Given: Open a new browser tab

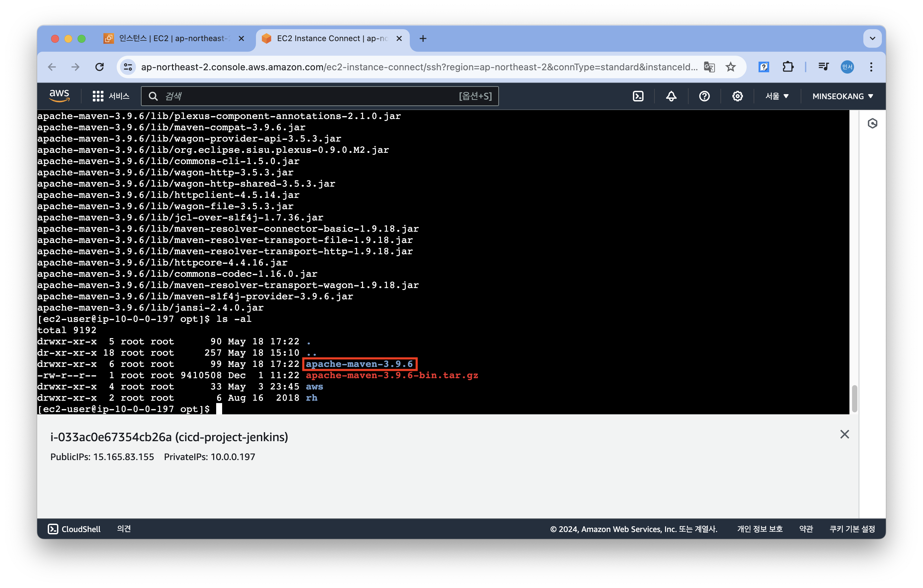Looking at the screenshot, I should coord(423,38).
